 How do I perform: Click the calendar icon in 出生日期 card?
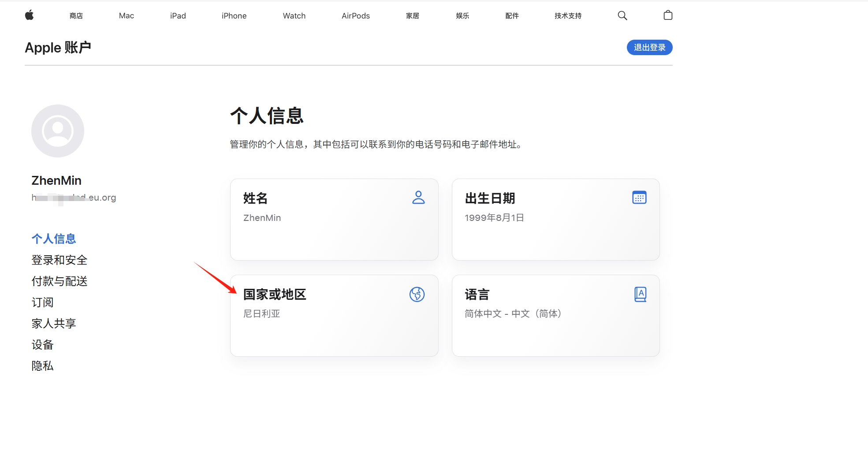(639, 197)
